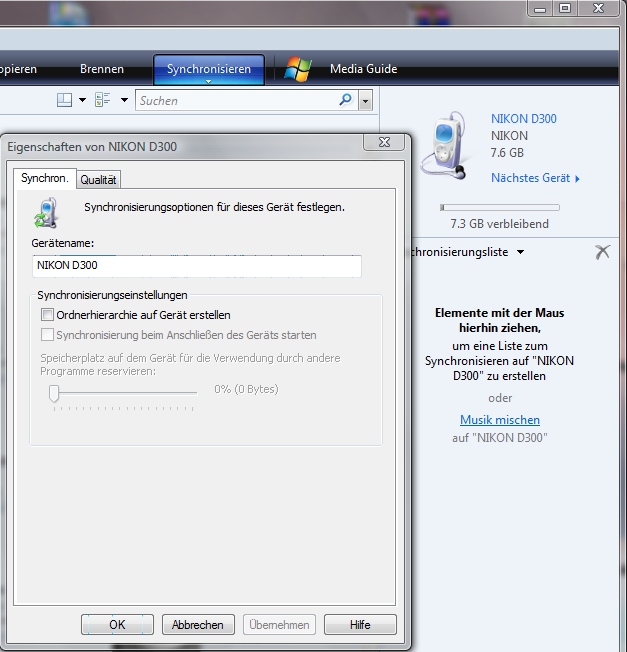Click the 0% (0 Bytes) value
Screen dimensions: 627x652
pos(246,389)
